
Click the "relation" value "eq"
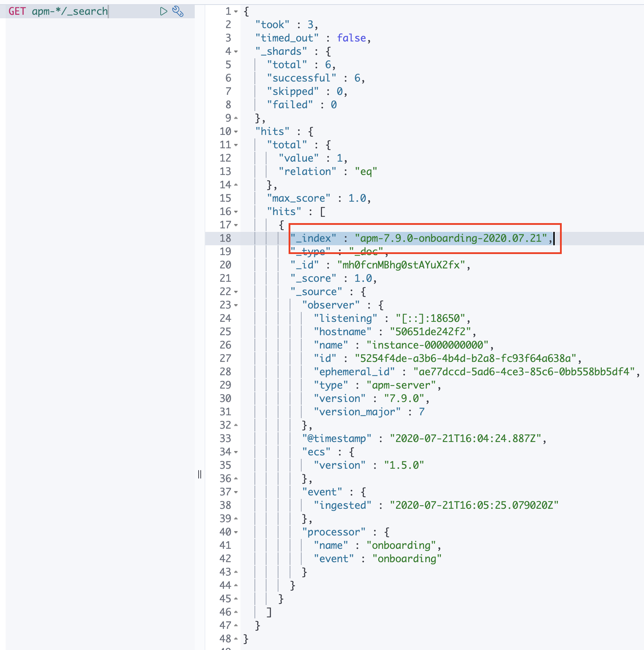pos(366,171)
